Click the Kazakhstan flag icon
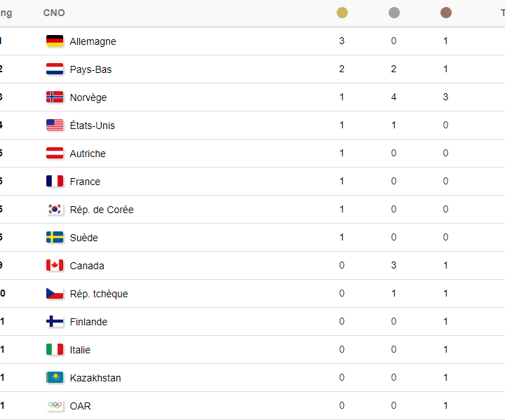The image size is (505, 420). click(55, 377)
